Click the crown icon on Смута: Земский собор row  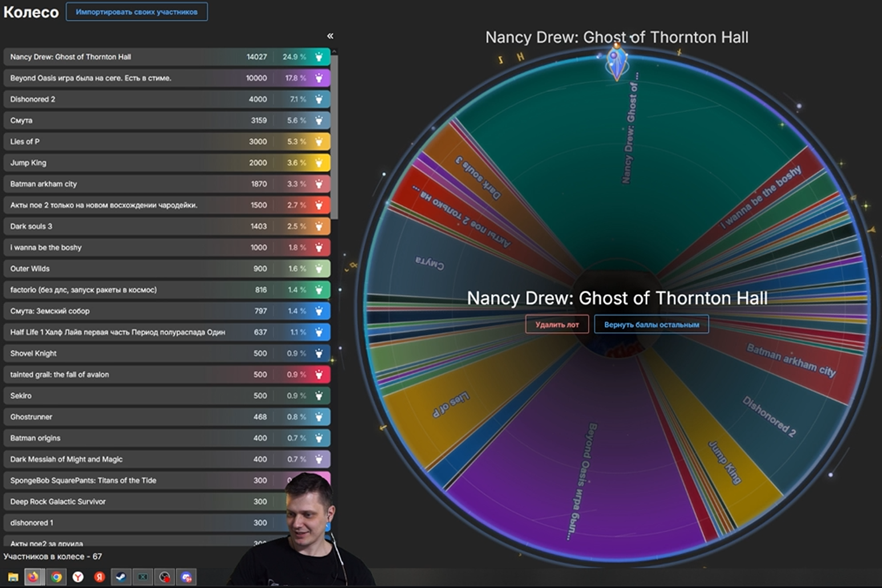(319, 311)
